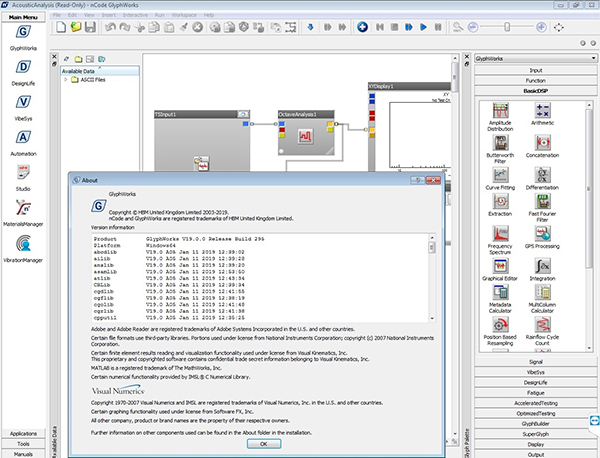Expand the Signal palette section

[535, 360]
